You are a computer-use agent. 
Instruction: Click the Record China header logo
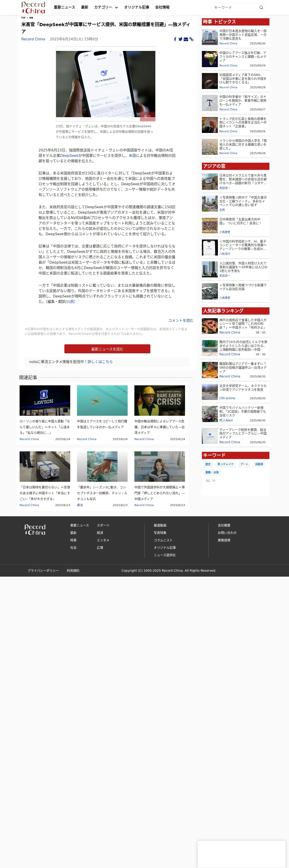[33, 7]
